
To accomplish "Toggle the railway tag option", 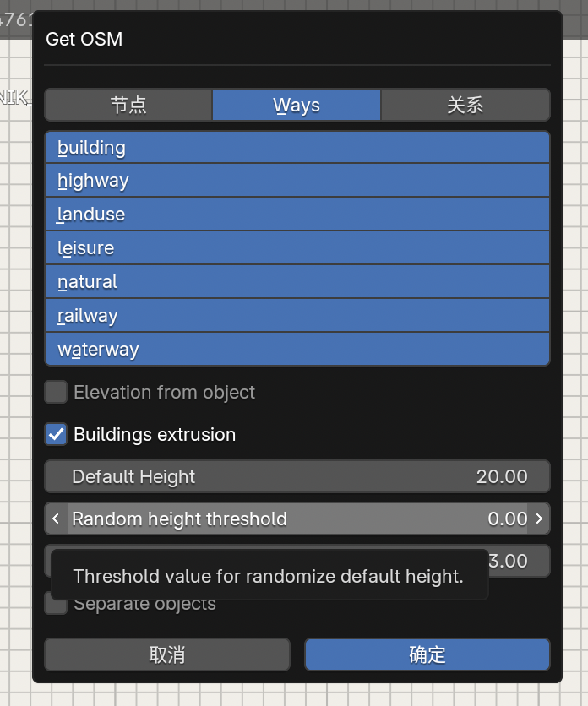I will [x=297, y=316].
